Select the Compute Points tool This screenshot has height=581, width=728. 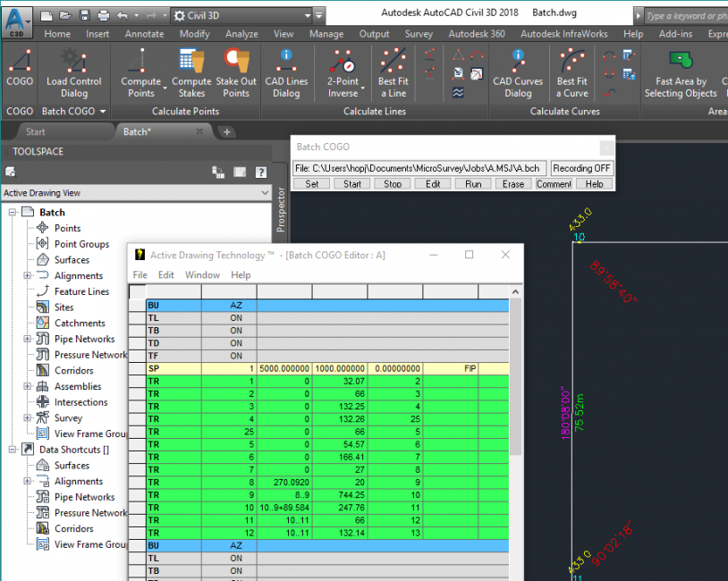click(x=140, y=73)
